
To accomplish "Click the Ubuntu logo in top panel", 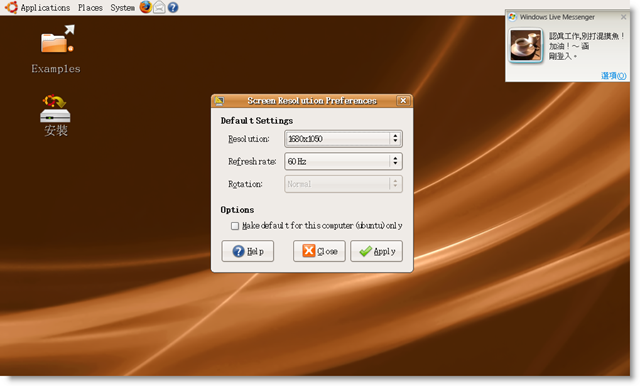I will tap(11, 7).
